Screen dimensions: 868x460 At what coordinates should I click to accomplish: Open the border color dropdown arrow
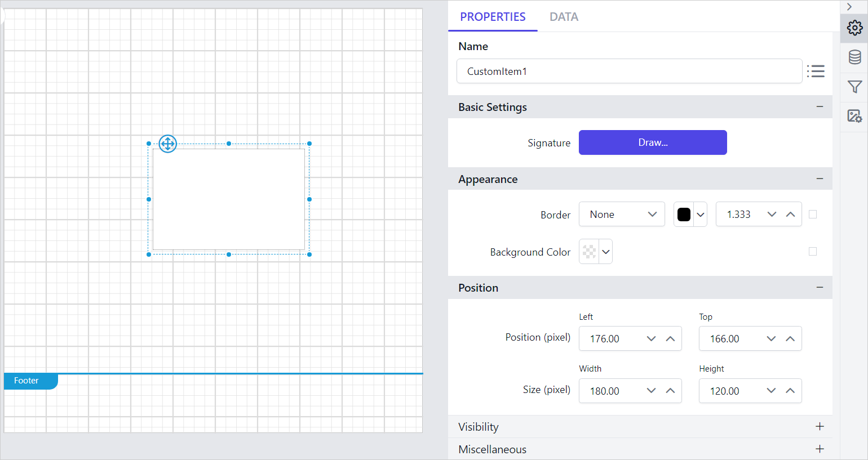(701, 215)
